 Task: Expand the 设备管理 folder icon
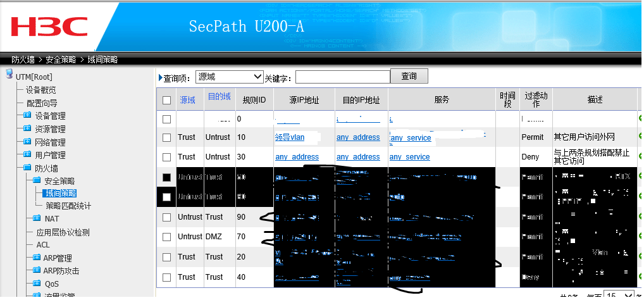[27, 116]
